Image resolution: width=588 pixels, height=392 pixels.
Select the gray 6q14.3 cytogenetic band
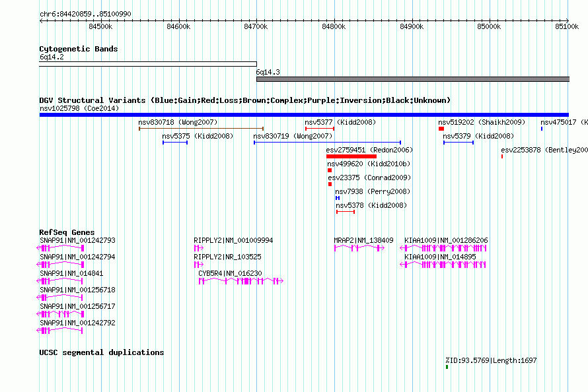pos(413,79)
